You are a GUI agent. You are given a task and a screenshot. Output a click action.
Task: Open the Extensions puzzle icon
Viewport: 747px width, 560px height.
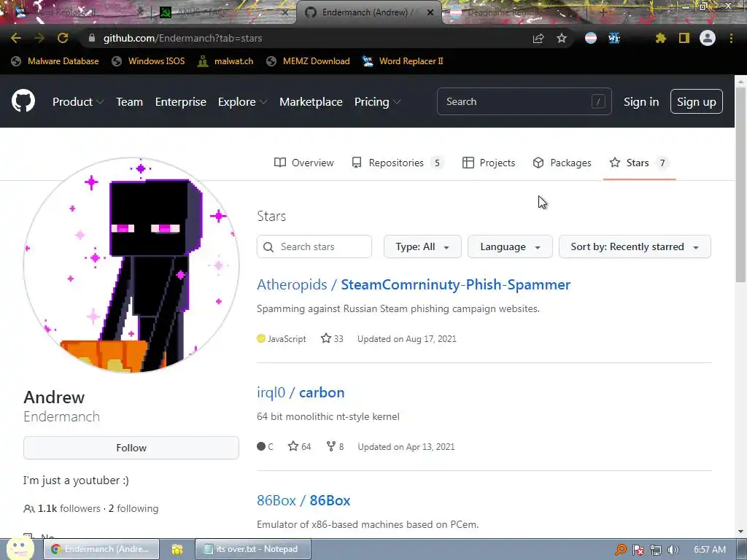[660, 38]
